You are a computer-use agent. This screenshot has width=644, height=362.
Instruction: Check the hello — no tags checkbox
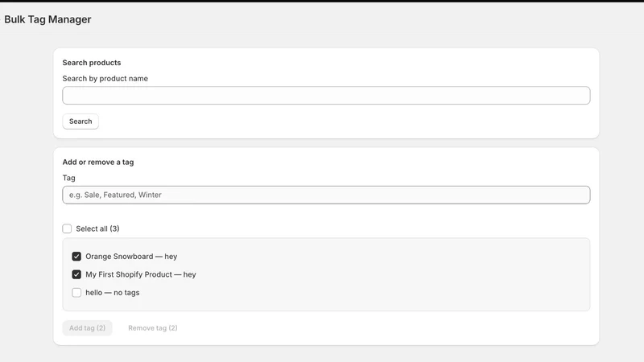pos(76,293)
